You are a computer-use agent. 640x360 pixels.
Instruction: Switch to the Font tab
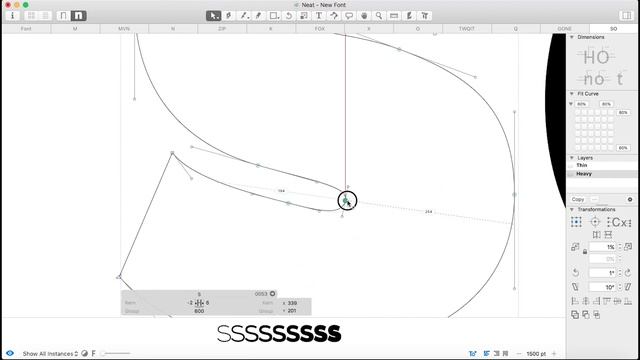pyautogui.click(x=26, y=29)
